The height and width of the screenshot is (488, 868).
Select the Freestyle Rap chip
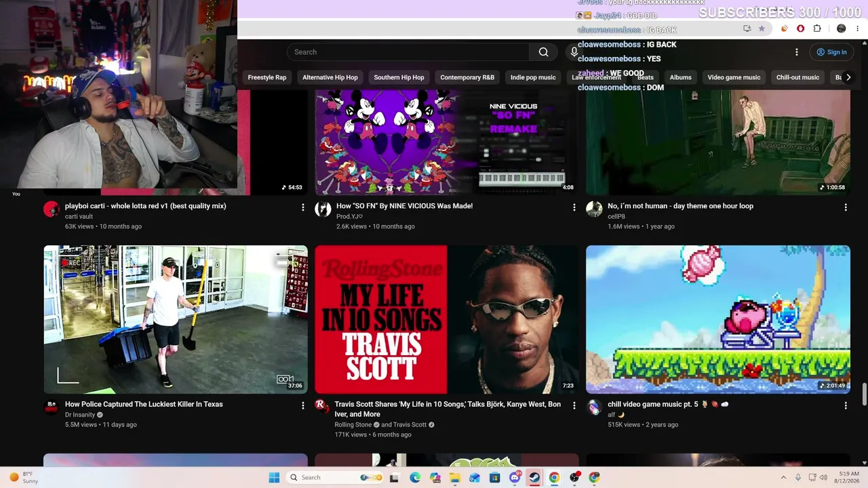(267, 77)
